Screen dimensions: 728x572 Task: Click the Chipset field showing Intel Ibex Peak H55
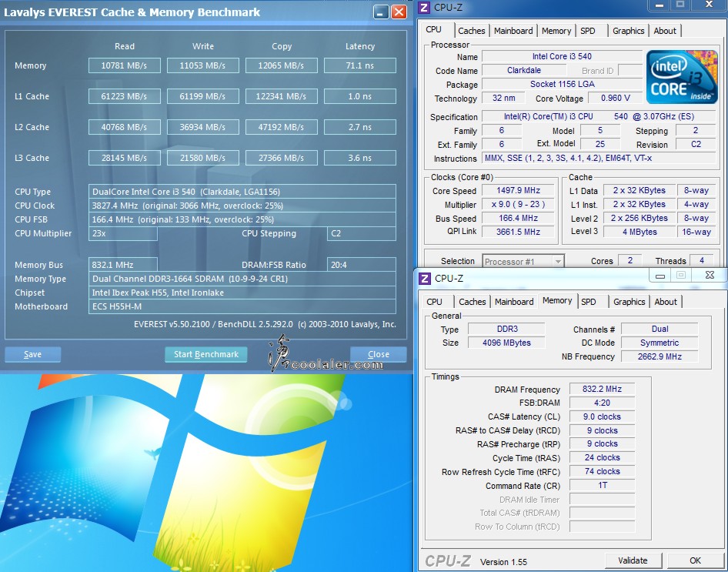[242, 293]
